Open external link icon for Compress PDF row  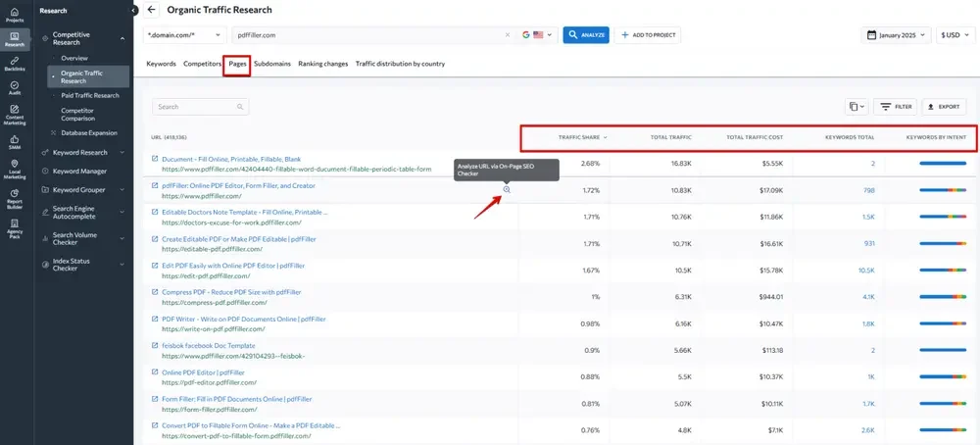pos(155,292)
